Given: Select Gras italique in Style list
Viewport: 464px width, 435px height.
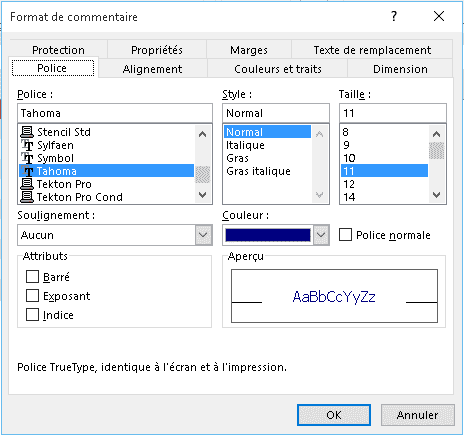Looking at the screenshot, I should coord(259,171).
